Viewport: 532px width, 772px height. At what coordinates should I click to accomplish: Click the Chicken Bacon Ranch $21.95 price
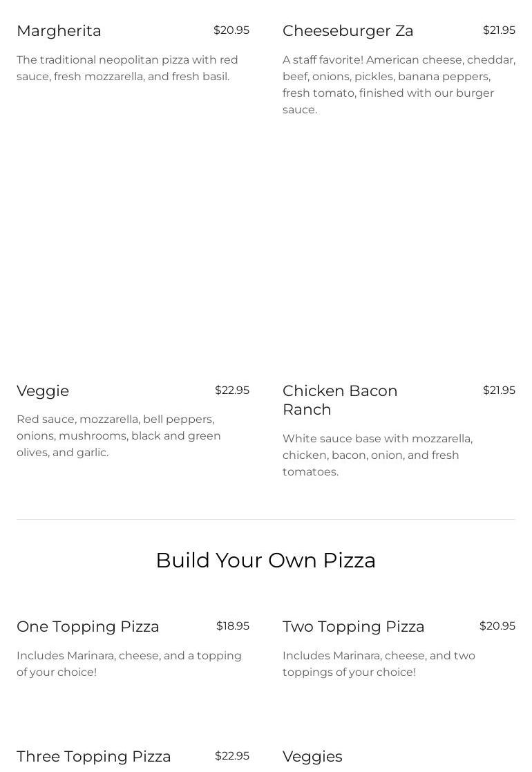(498, 390)
